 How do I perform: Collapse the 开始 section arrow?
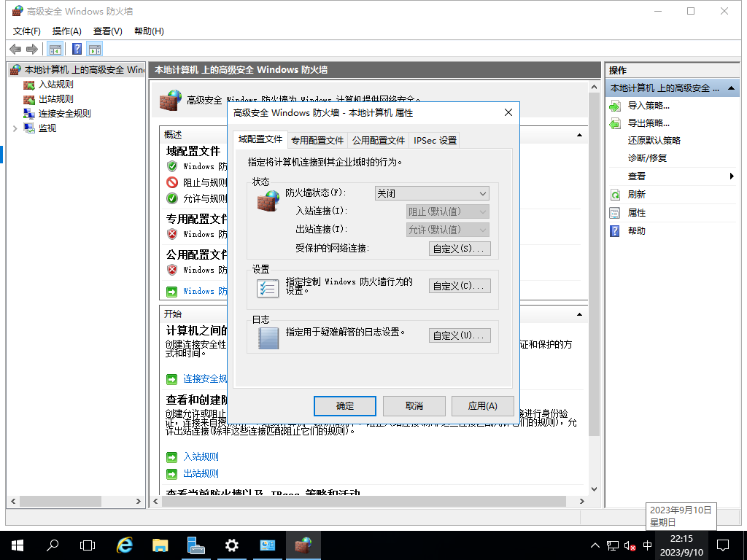[x=579, y=314]
